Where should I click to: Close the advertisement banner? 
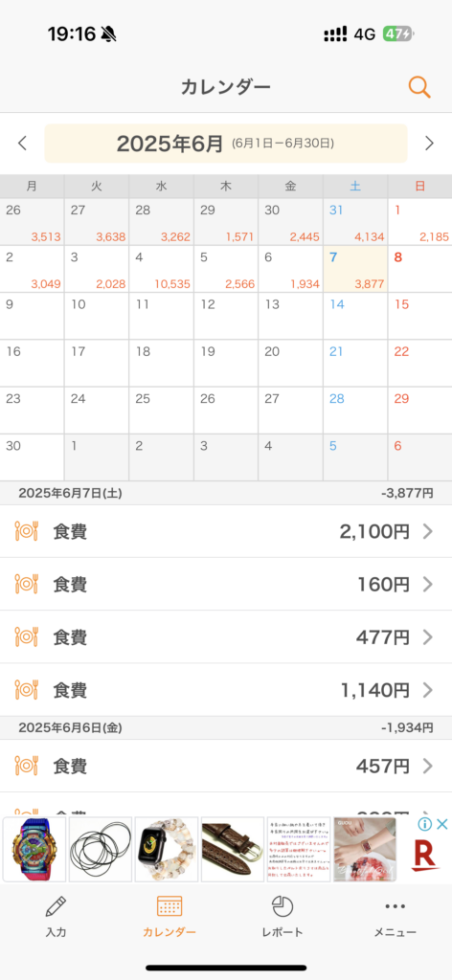tap(442, 824)
